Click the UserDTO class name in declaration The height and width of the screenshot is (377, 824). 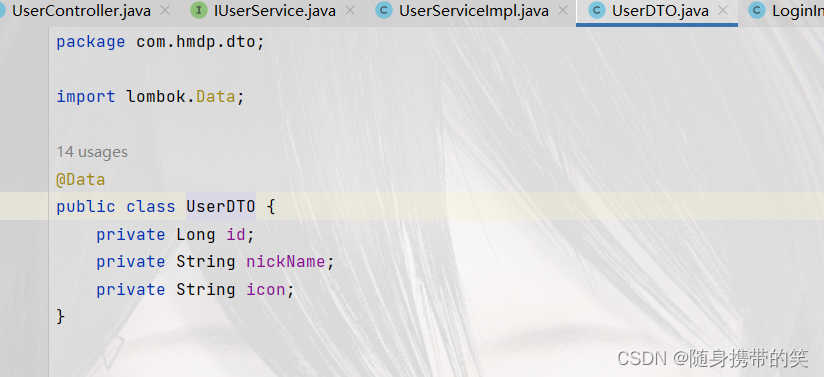[x=221, y=207]
